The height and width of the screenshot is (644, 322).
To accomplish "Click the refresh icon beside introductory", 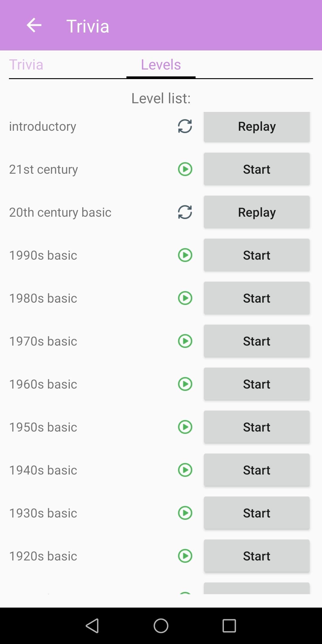I will tap(185, 126).
